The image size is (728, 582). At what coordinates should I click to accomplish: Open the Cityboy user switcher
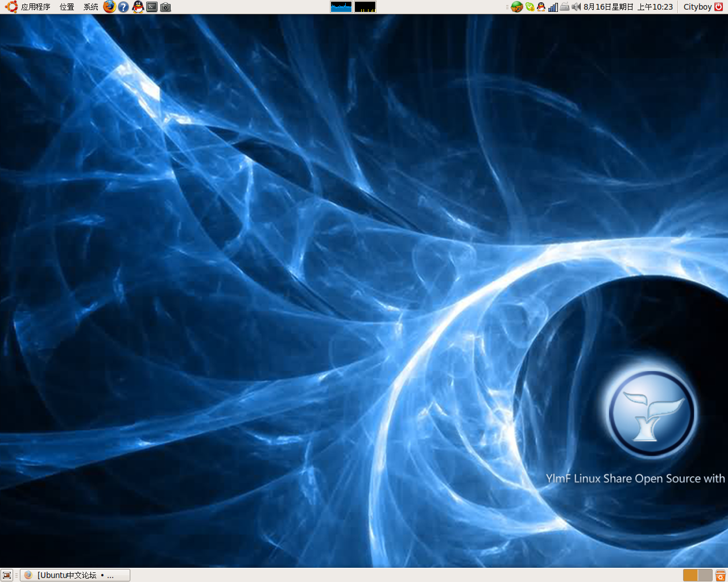(697, 7)
